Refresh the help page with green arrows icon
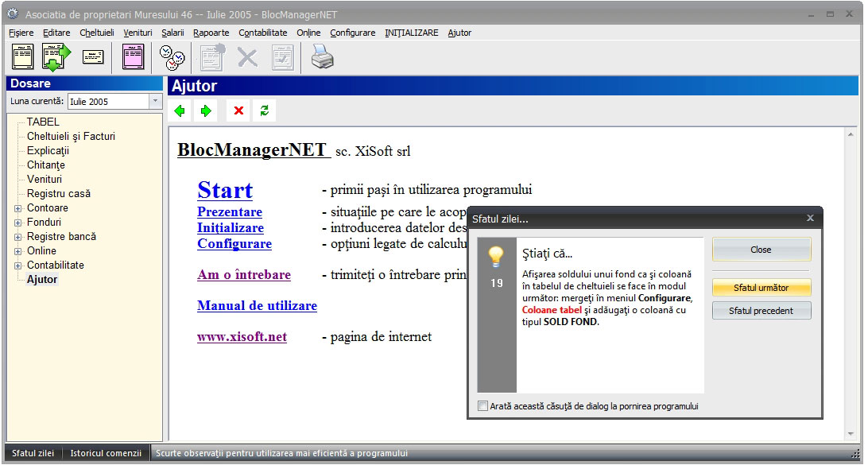868x465 pixels. pos(264,110)
